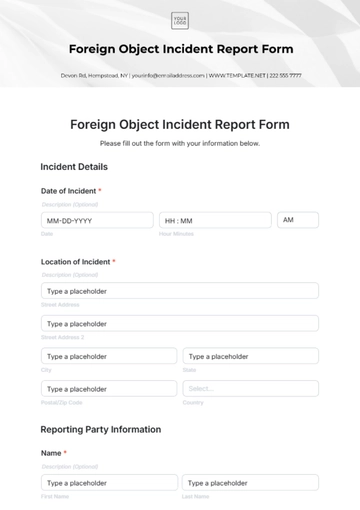Viewport: 360px width, 510px height.
Task: Click the bold banner title 'Foreign Object Incident Report Form'
Action: click(x=181, y=49)
